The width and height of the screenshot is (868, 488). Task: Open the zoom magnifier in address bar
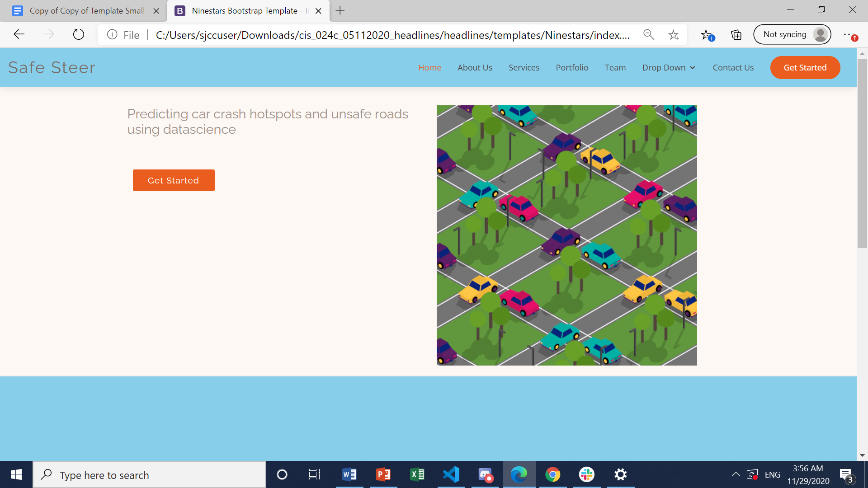[648, 35]
